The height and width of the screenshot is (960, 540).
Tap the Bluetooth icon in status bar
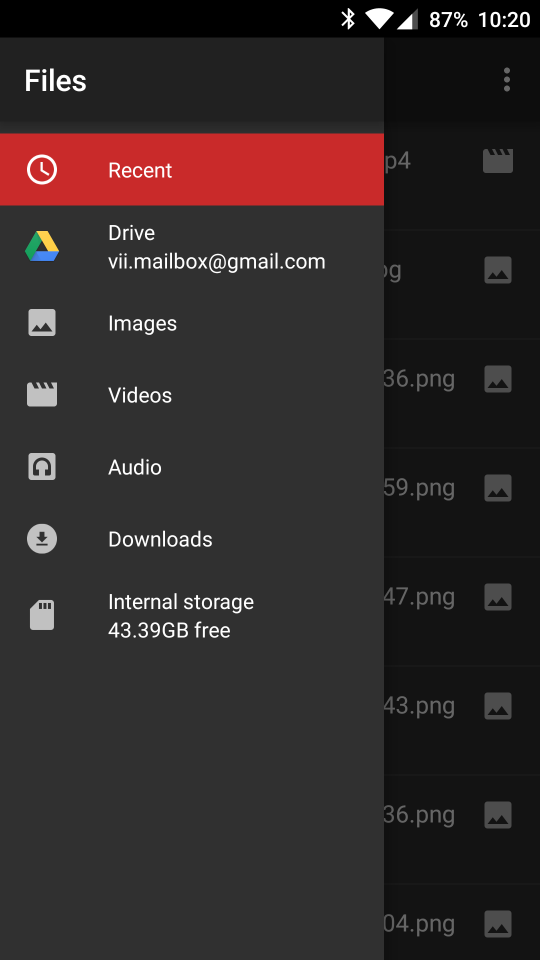tap(348, 19)
